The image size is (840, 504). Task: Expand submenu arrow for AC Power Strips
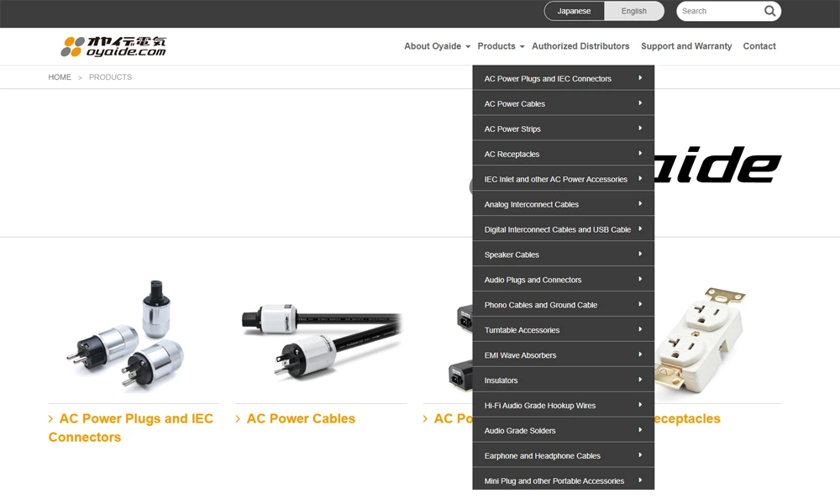pos(640,128)
